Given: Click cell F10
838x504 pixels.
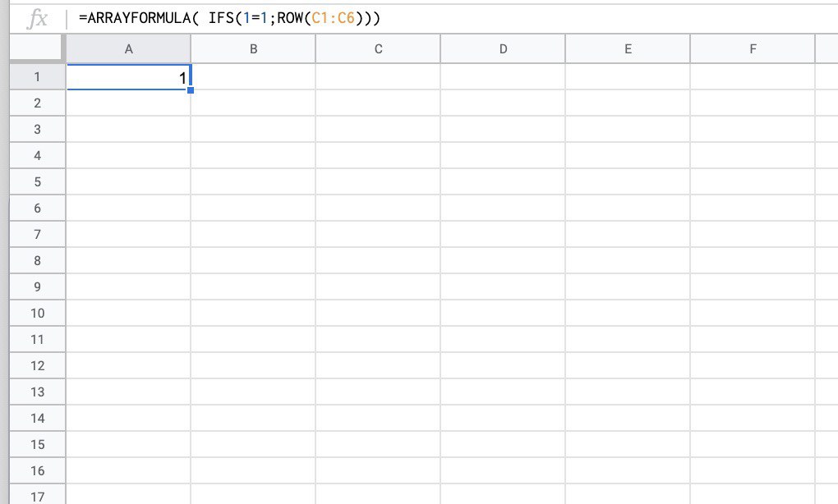Looking at the screenshot, I should [x=753, y=313].
